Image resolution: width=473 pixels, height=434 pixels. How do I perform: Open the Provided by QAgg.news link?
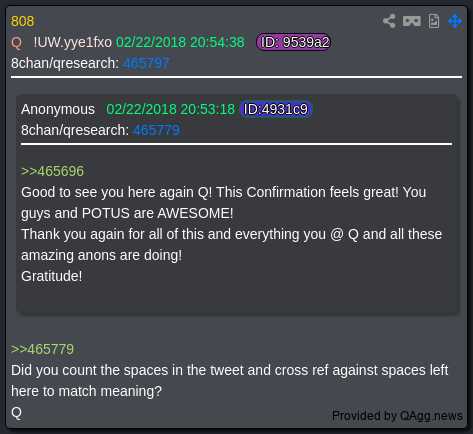397,416
